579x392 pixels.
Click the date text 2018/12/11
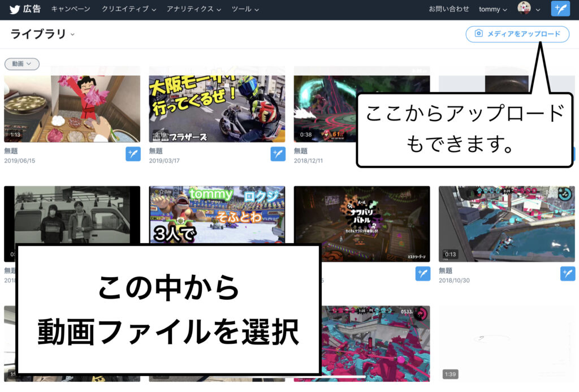[x=308, y=161]
